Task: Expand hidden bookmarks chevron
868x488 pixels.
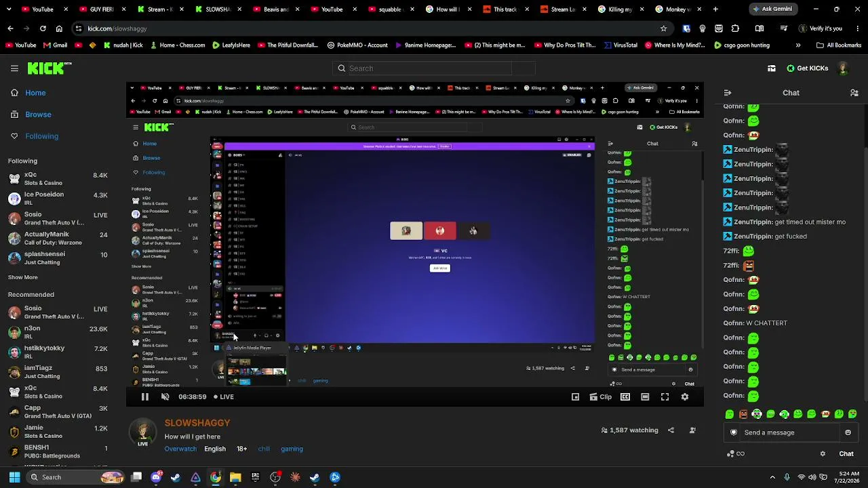Action: point(798,45)
